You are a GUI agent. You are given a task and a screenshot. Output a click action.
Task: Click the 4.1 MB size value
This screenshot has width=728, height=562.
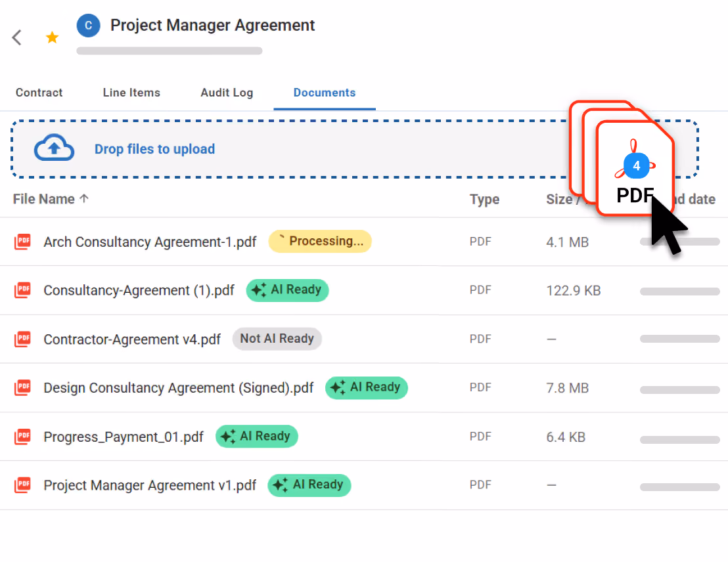pyautogui.click(x=568, y=242)
